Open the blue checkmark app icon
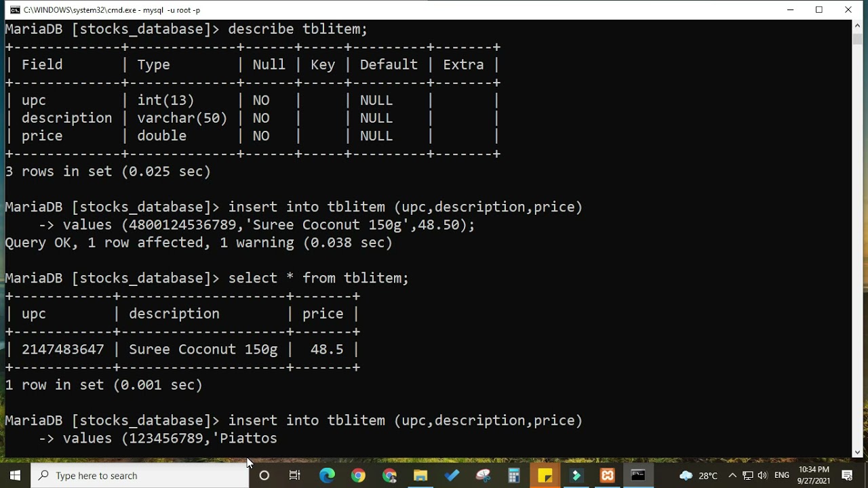 coord(452,475)
